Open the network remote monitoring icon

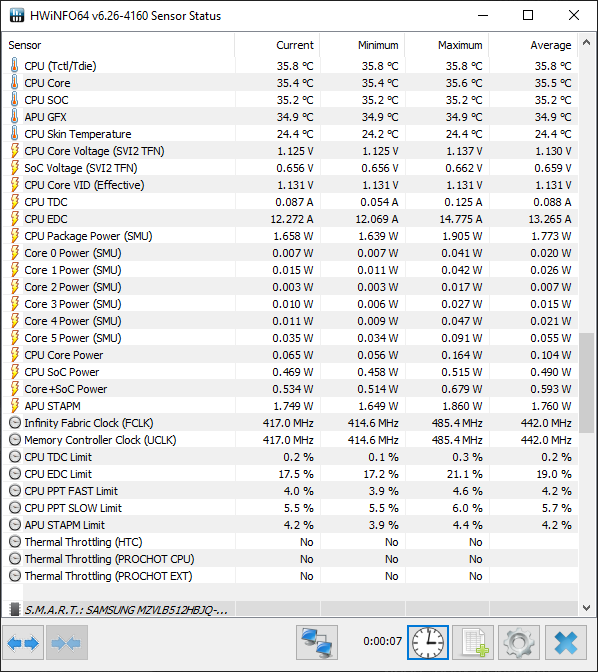(x=317, y=642)
